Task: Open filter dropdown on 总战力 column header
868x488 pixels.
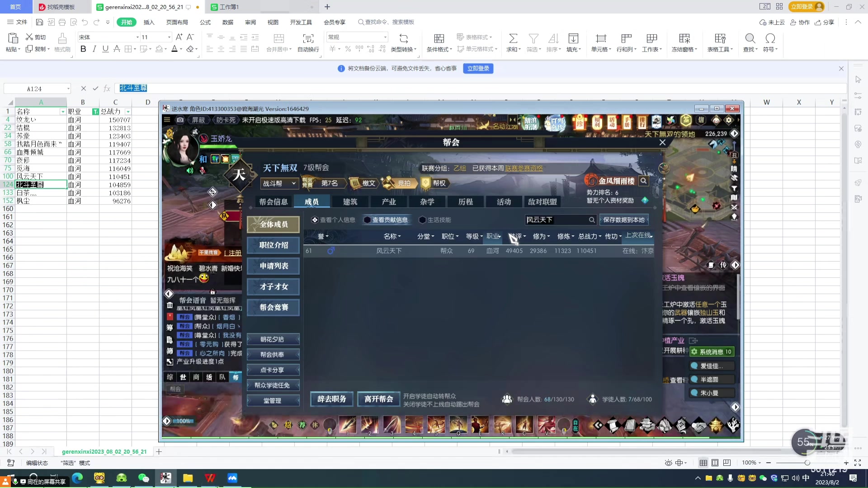Action: click(x=128, y=112)
